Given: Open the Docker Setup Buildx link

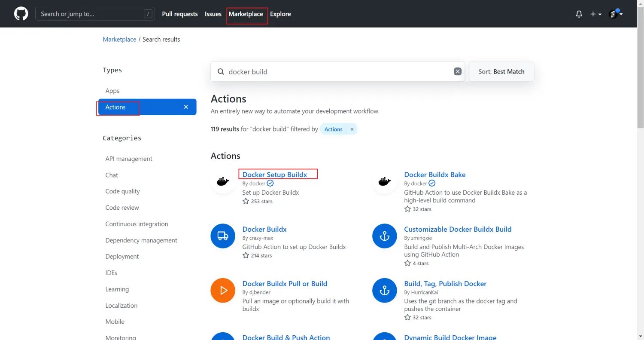Looking at the screenshot, I should [275, 175].
